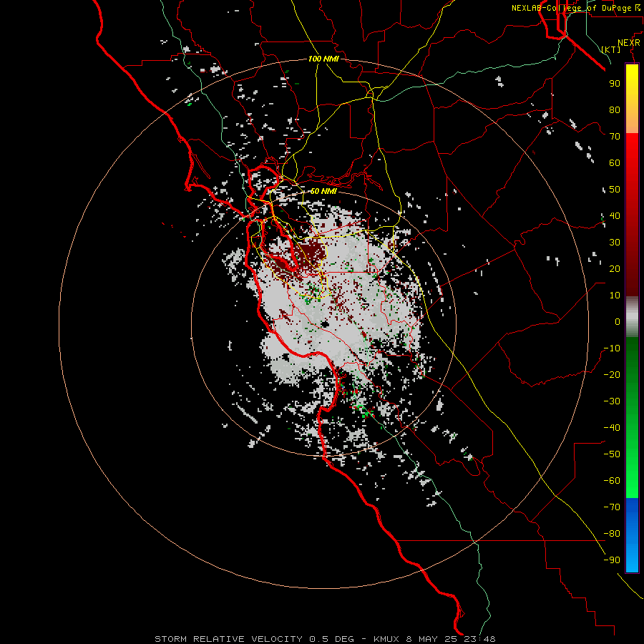
Task: Click the "NEXLAB-College of DuPage" header text
Action: coord(571,8)
